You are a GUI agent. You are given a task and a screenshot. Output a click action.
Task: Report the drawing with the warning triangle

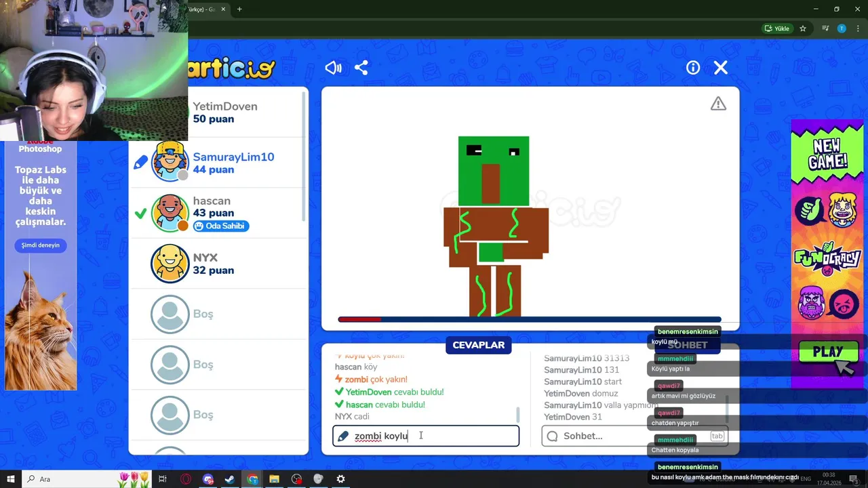[718, 104]
